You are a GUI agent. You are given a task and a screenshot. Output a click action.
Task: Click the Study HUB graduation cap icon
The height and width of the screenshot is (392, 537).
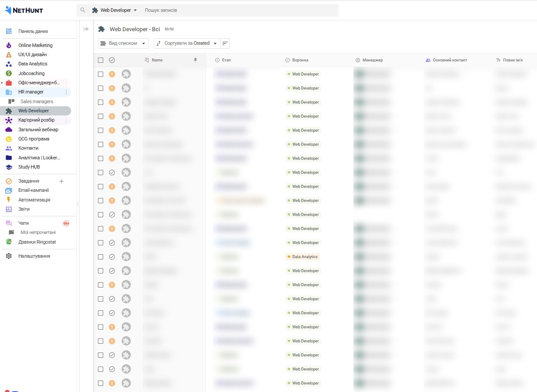[9, 167]
